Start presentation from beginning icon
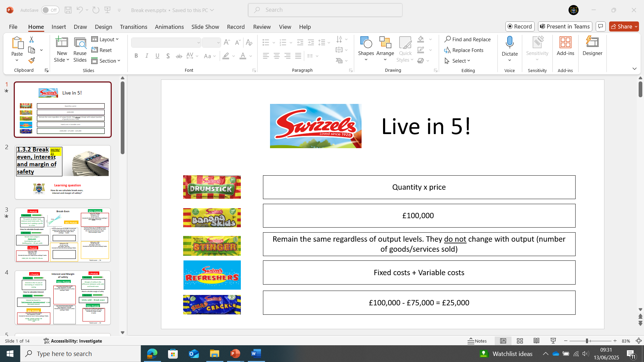This screenshot has height=362, width=644. point(108,10)
